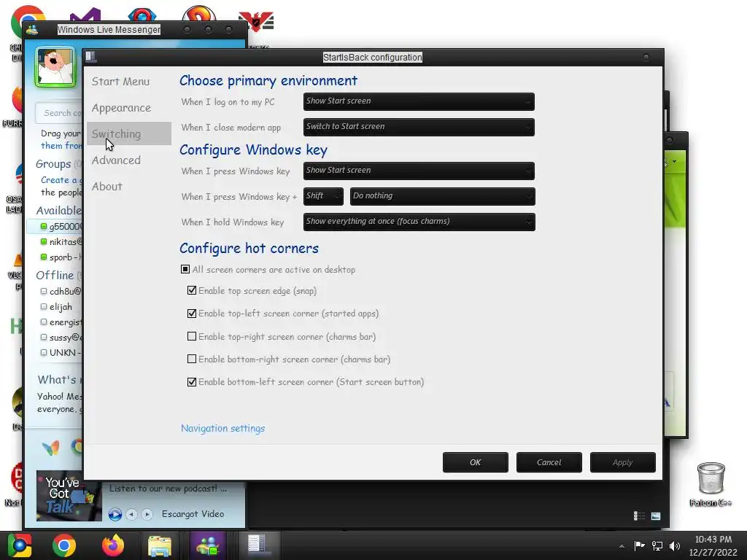The height and width of the screenshot is (560, 747).
Task: Open the Recycle Bin desktop icon
Action: 711,484
